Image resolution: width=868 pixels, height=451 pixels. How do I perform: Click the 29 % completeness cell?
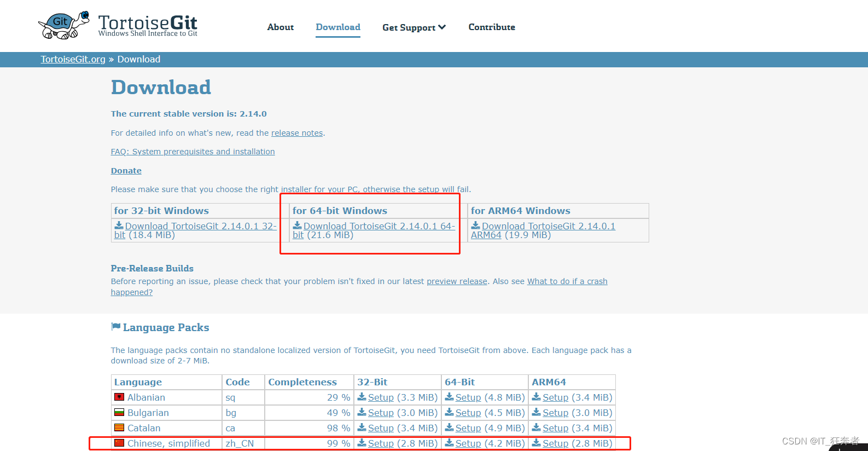(x=310, y=397)
